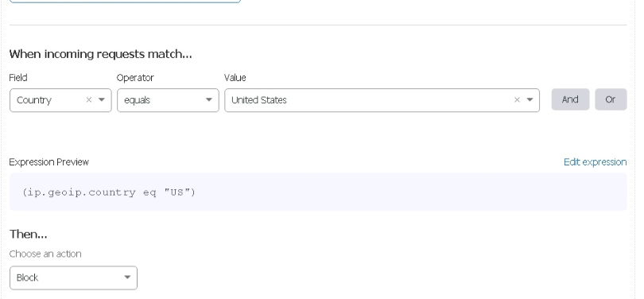Open the Block action dropdown
Image resolution: width=644 pixels, height=299 pixels.
tap(73, 278)
